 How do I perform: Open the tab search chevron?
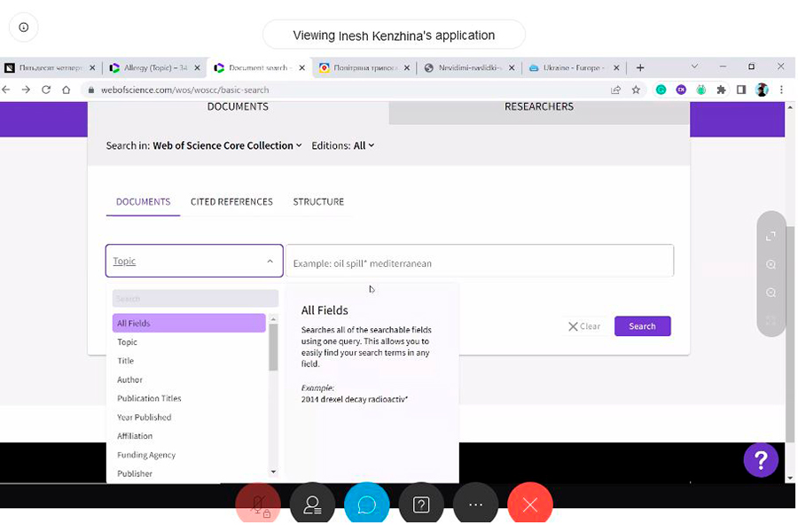tap(694, 66)
